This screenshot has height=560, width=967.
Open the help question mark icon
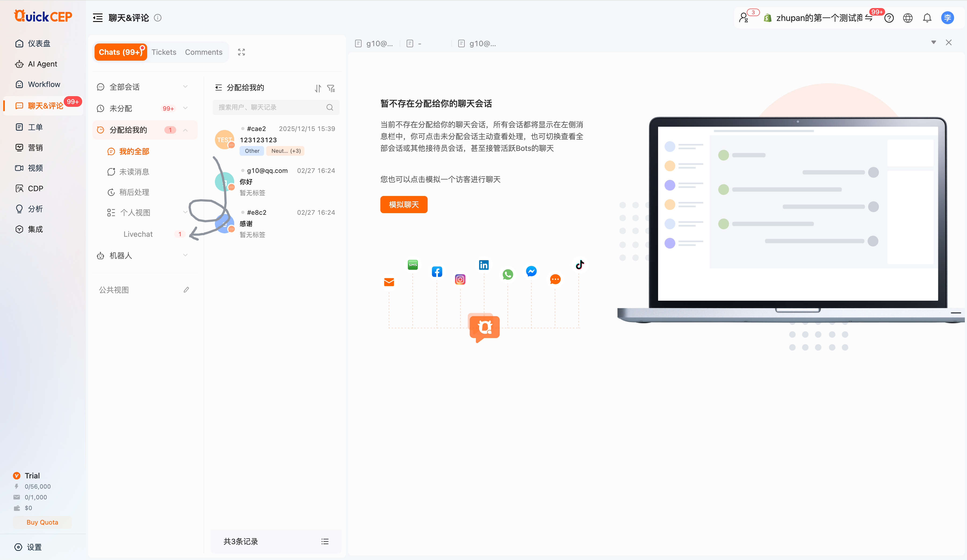(x=889, y=18)
